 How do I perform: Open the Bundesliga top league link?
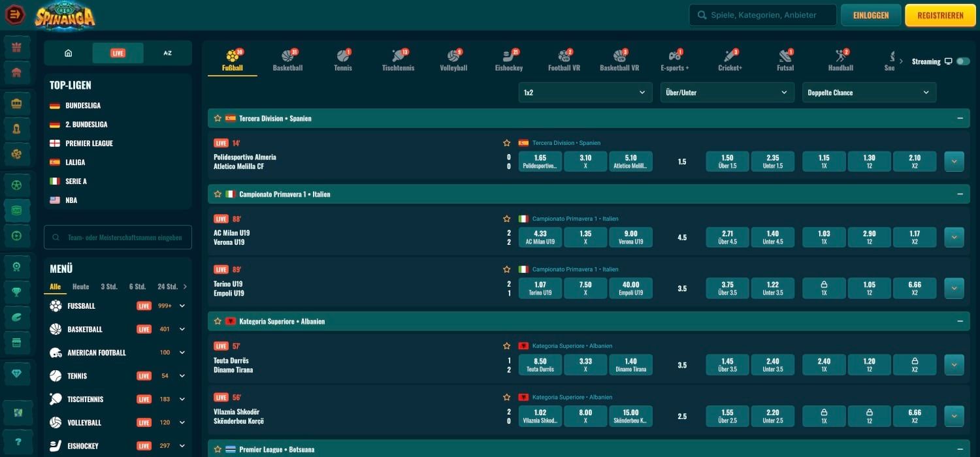[82, 106]
